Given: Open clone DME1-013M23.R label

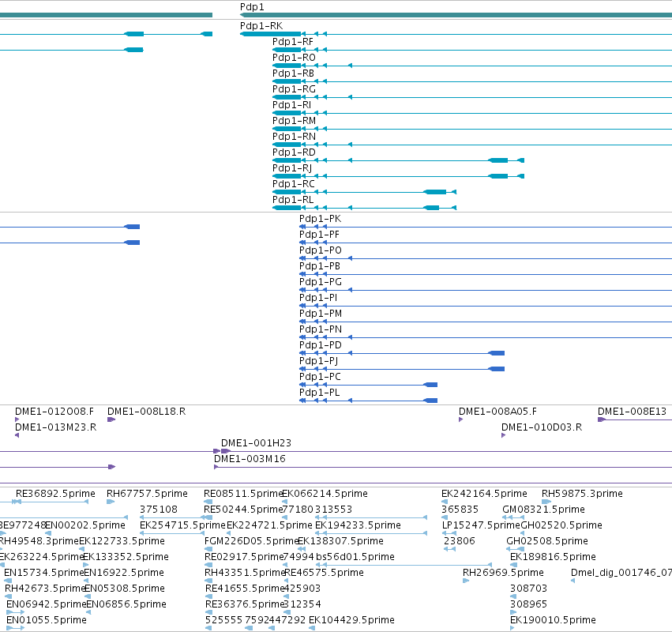Looking at the screenshot, I should pos(56,427).
